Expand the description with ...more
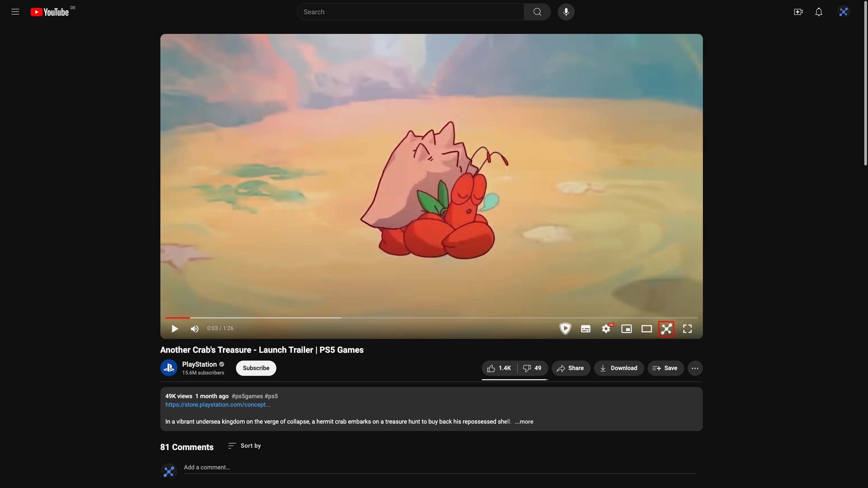This screenshot has width=868, height=488. (x=524, y=422)
